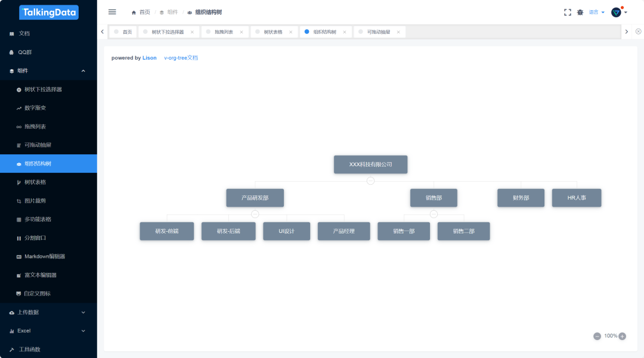Open 自定义图标 sidebar item
The image size is (644, 358).
[48, 293]
